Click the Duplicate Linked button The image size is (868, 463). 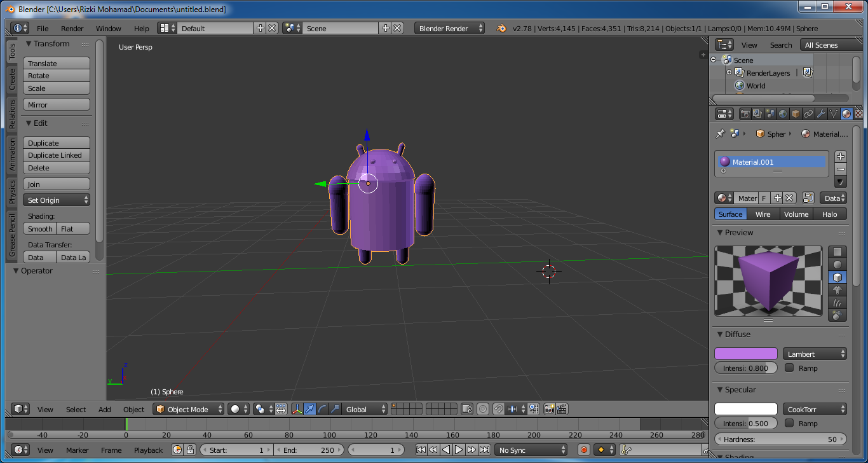57,155
